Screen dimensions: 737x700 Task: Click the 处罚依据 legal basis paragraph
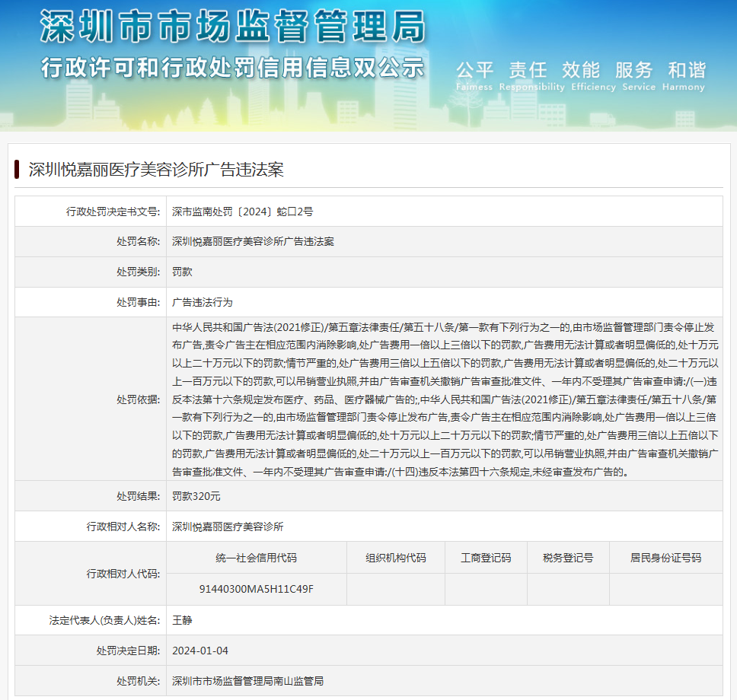pyautogui.click(x=445, y=399)
